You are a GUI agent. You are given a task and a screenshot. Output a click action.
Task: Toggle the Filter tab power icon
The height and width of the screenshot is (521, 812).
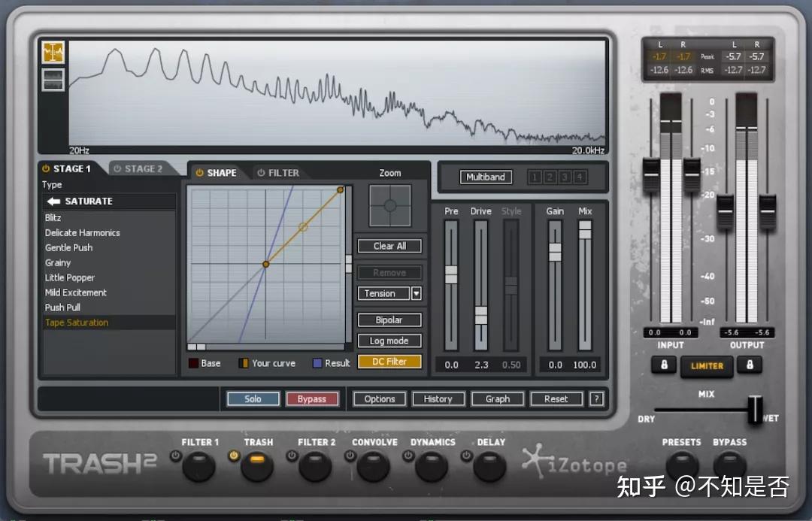pyautogui.click(x=261, y=173)
